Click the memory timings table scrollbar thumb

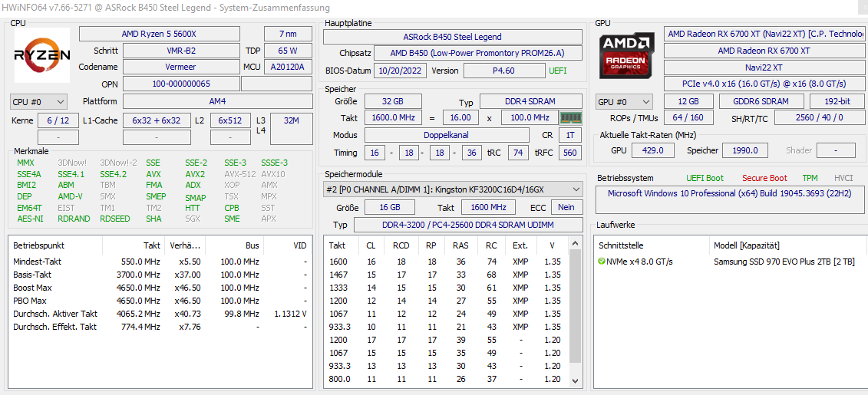[575, 307]
